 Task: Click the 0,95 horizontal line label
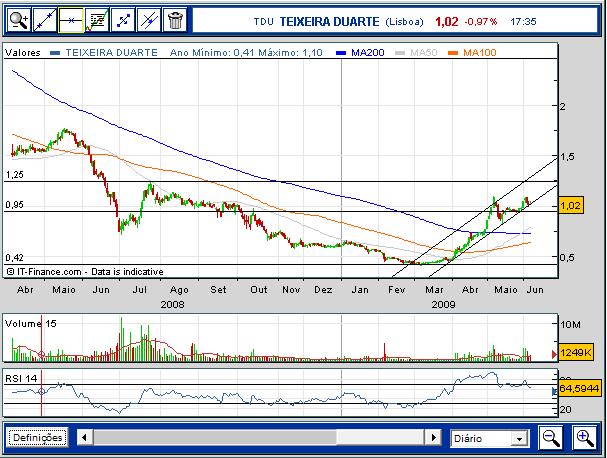point(14,205)
